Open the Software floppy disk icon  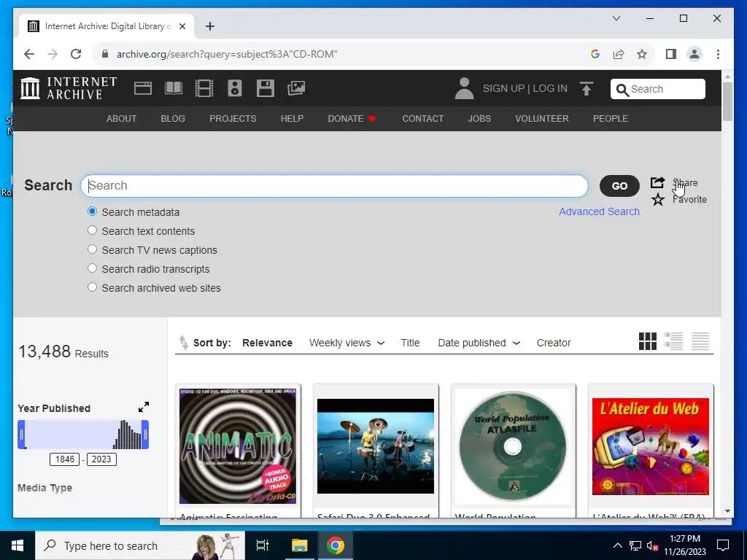tap(266, 88)
